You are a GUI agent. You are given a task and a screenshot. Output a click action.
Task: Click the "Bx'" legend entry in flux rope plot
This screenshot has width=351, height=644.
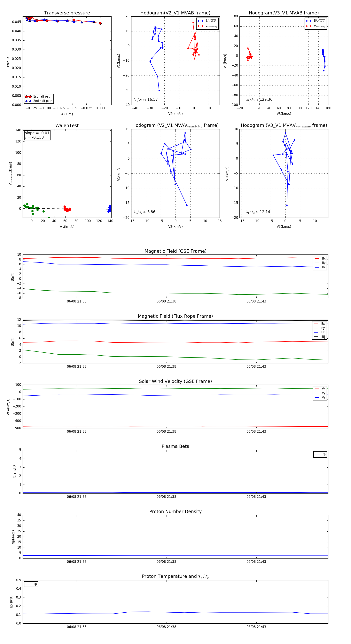320,324
